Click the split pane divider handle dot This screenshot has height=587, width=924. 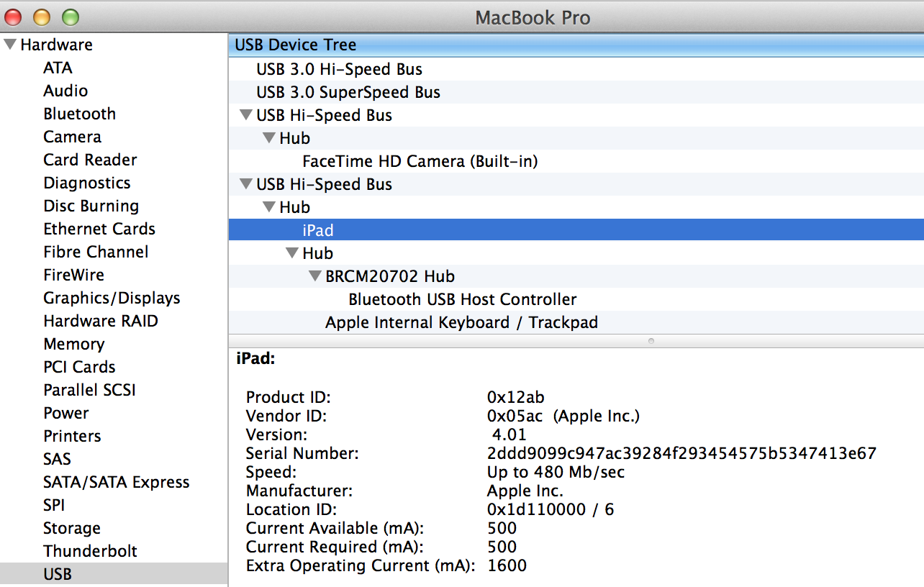coord(651,340)
